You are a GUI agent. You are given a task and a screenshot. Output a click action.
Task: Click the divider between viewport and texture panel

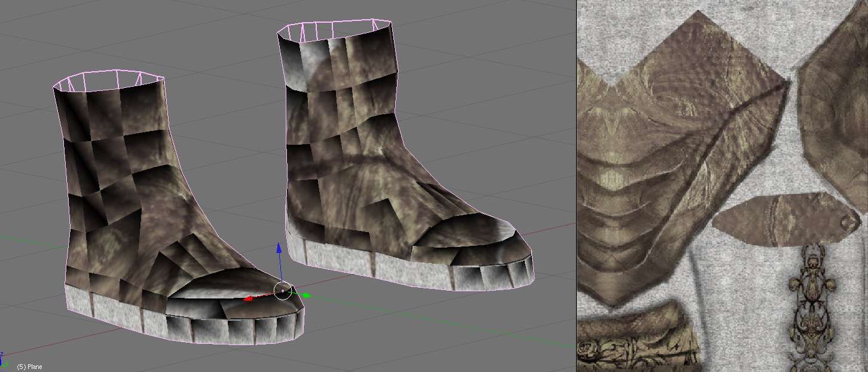click(x=576, y=186)
